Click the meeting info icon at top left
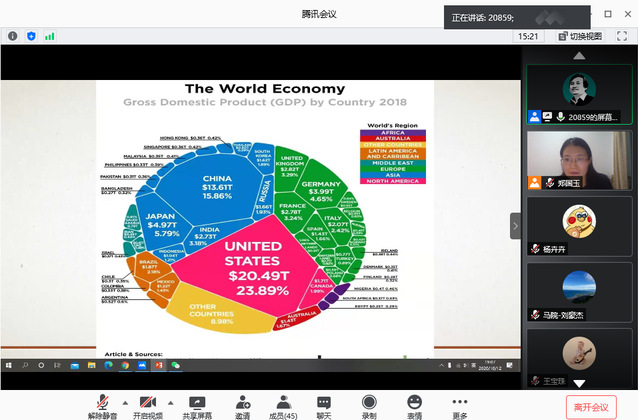 pos(13,36)
